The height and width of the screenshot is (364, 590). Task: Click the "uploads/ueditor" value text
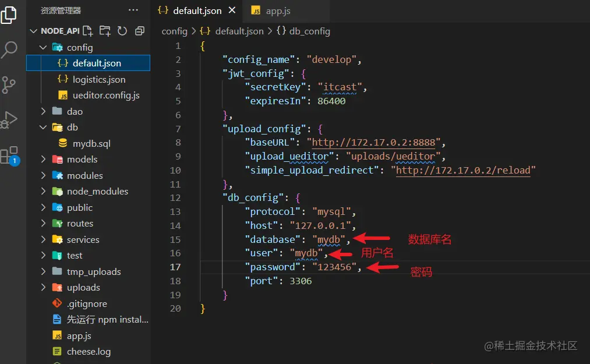click(x=393, y=156)
